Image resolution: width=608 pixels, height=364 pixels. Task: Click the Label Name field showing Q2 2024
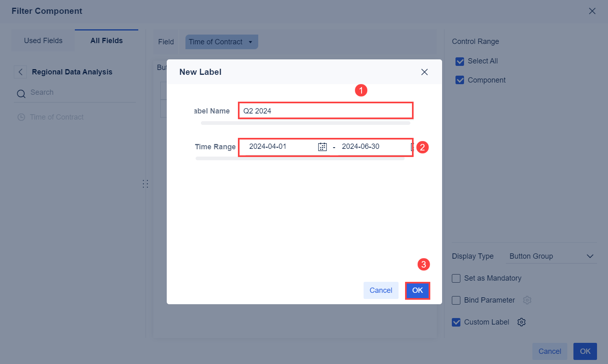click(x=325, y=110)
